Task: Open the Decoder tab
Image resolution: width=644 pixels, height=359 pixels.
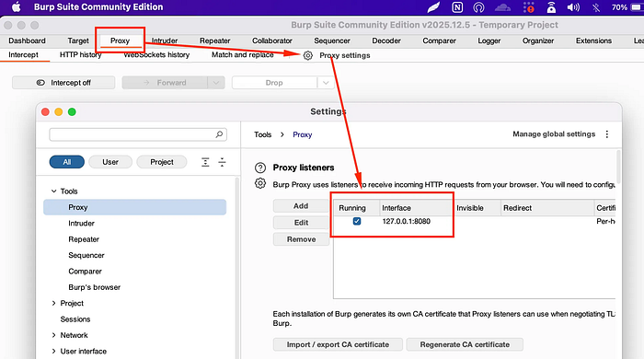Action: [x=386, y=41]
